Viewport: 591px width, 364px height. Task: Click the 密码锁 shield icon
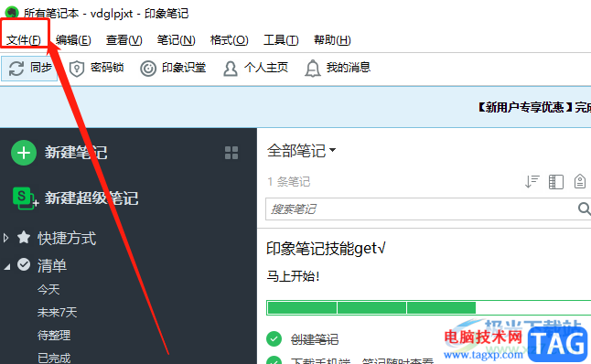coord(77,69)
